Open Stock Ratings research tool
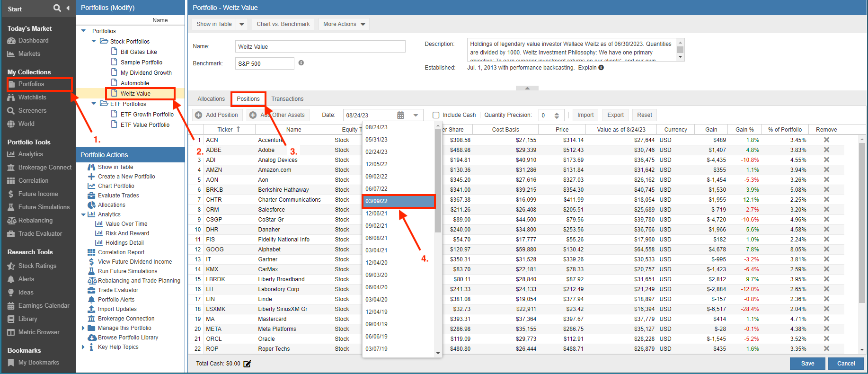 pyautogui.click(x=37, y=266)
